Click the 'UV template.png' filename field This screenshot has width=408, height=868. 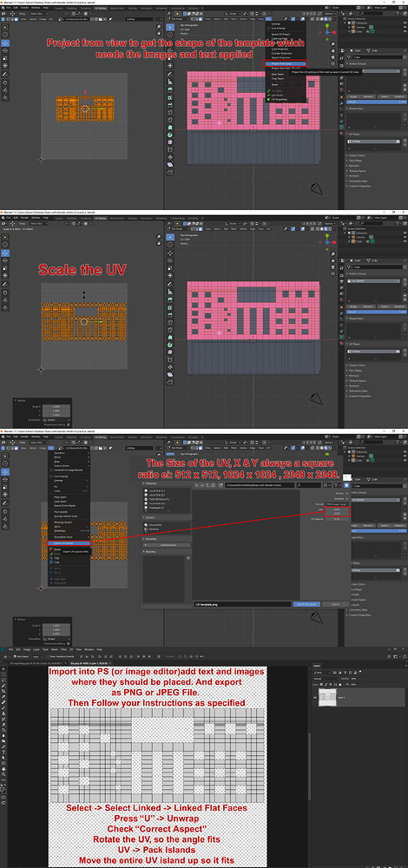242,604
